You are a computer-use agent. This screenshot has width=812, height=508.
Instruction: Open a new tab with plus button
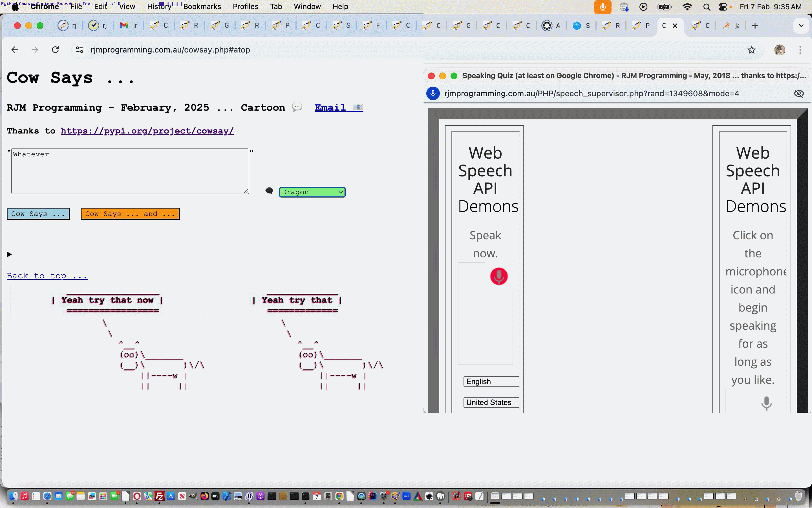coord(755,25)
